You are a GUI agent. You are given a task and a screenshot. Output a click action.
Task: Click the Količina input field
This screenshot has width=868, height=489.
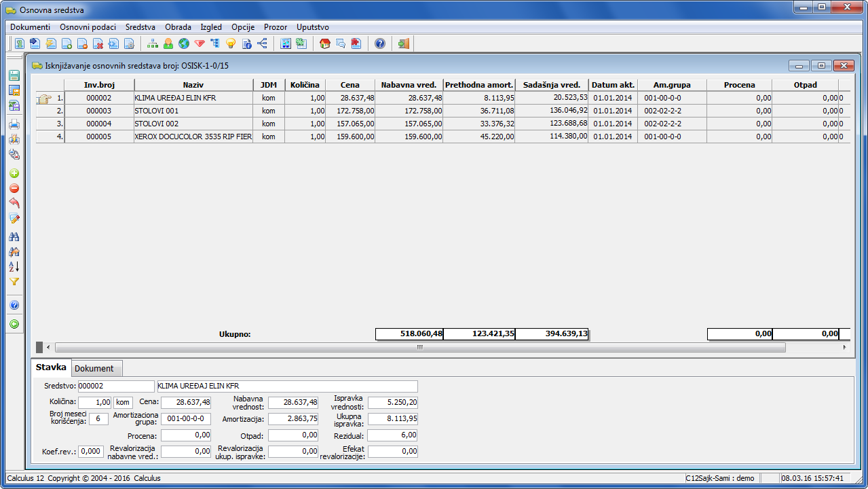pyautogui.click(x=94, y=402)
